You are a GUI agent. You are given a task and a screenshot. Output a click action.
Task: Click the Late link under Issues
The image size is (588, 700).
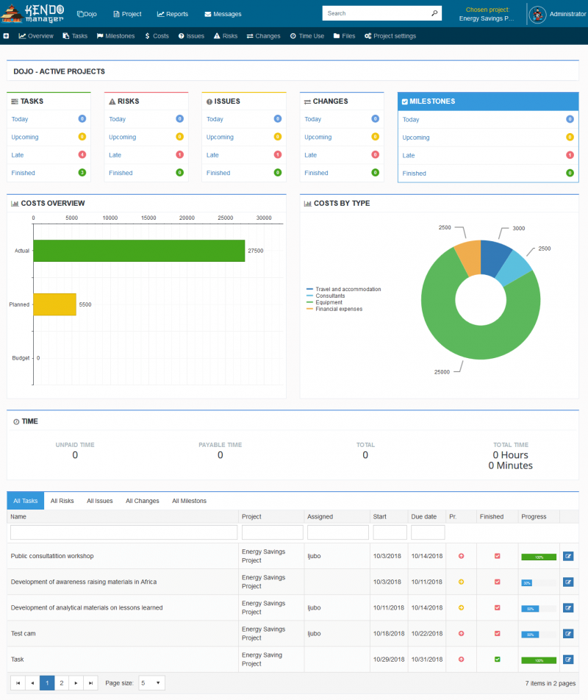pyautogui.click(x=212, y=155)
